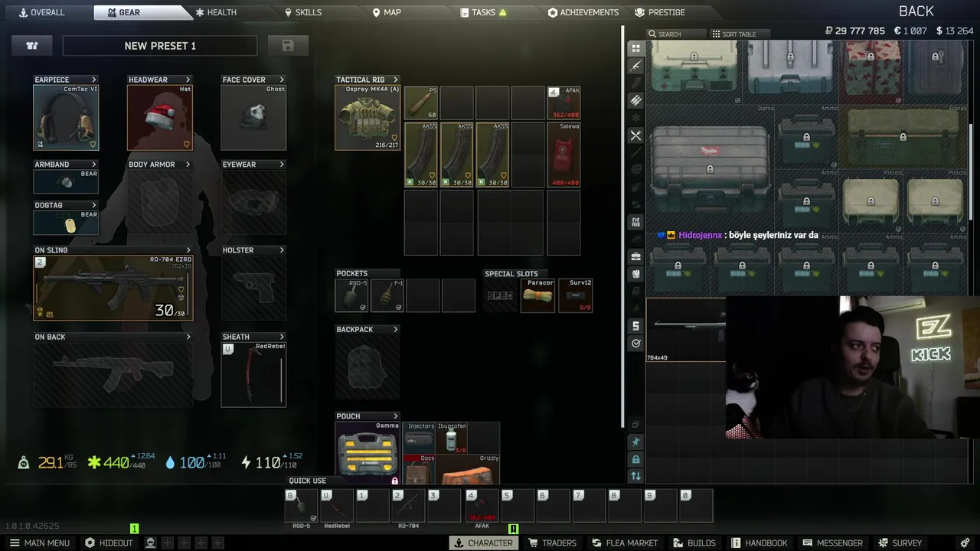This screenshot has width=980, height=551.
Task: Expand the Holster slot arrow
Action: coord(282,250)
